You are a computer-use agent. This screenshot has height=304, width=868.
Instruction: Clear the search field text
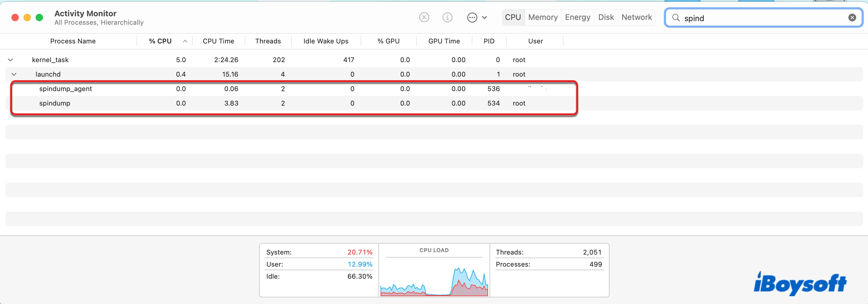pos(852,17)
